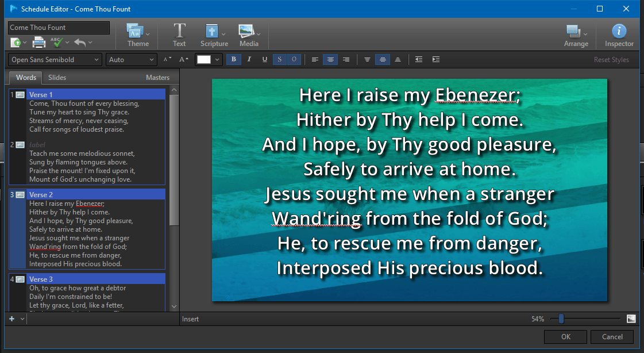This screenshot has width=644, height=353.
Task: Enable italic text style
Action: coord(249,59)
